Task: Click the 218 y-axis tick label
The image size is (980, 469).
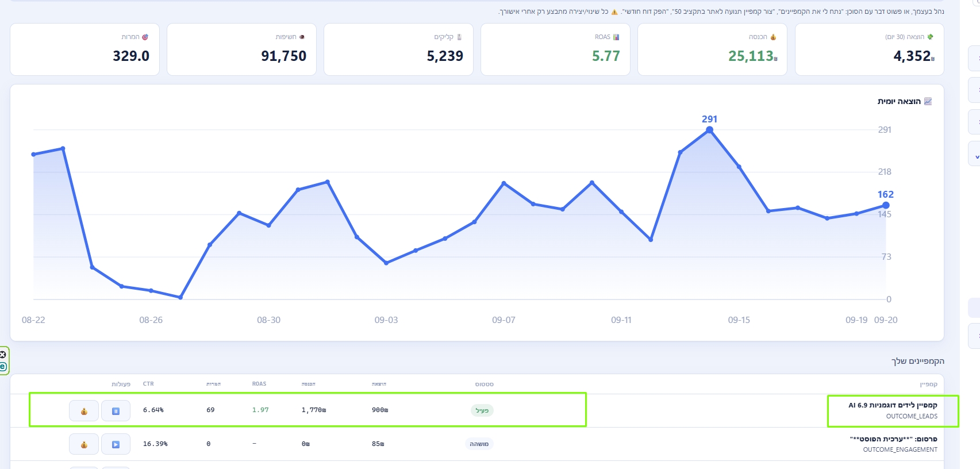Action: [x=885, y=172]
